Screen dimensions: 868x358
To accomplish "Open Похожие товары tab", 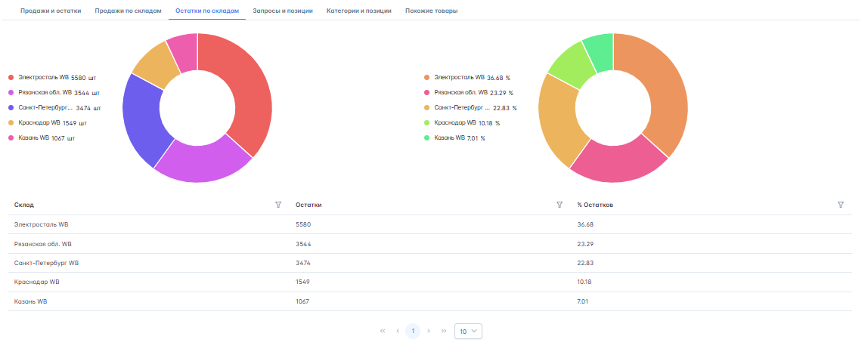I will pyautogui.click(x=431, y=11).
